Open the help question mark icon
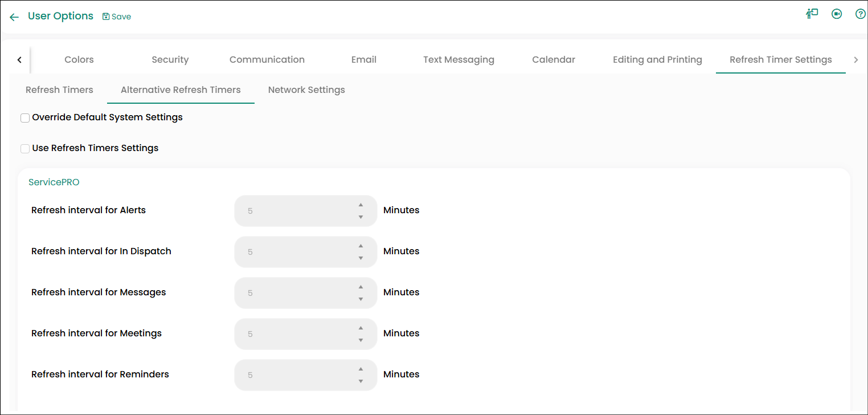This screenshot has height=415, width=868. pos(860,14)
